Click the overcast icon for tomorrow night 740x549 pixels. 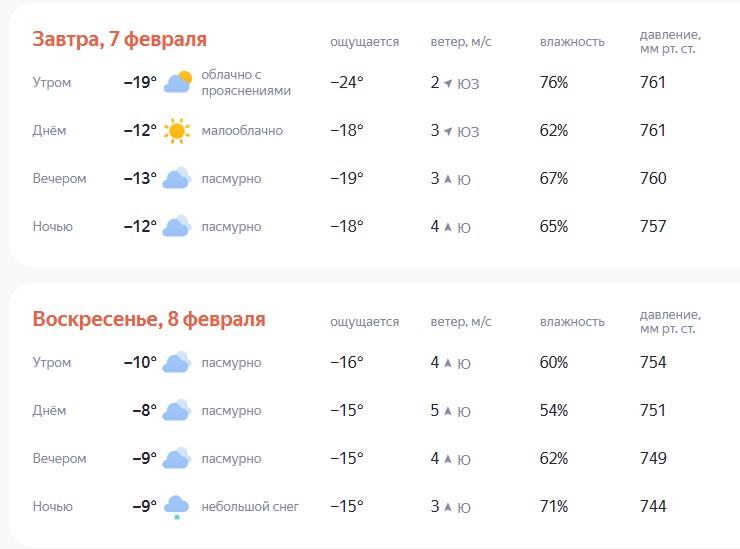pos(177,226)
